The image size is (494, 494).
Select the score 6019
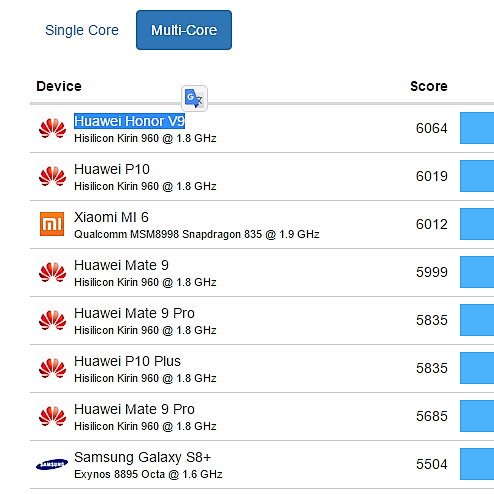click(432, 176)
